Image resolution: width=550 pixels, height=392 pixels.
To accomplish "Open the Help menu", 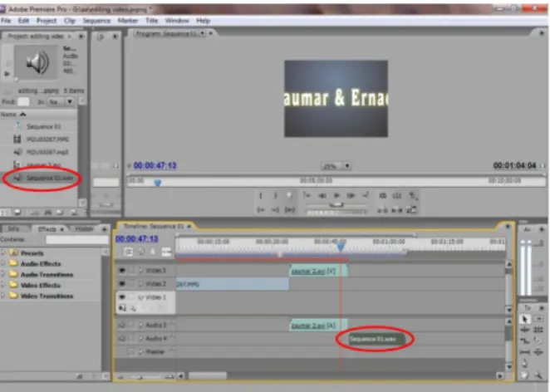I will point(203,21).
